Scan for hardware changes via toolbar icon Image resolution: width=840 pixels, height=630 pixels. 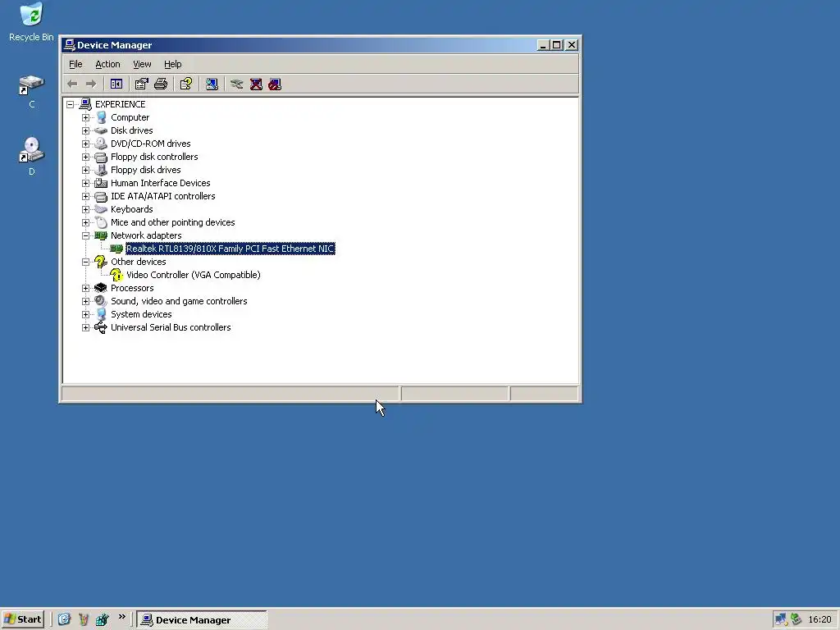coord(212,84)
